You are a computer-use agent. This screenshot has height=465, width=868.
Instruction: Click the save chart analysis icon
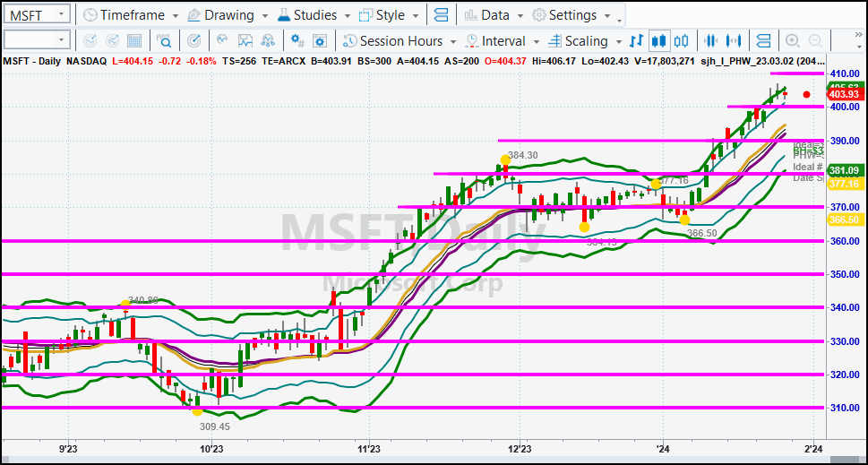(x=245, y=40)
